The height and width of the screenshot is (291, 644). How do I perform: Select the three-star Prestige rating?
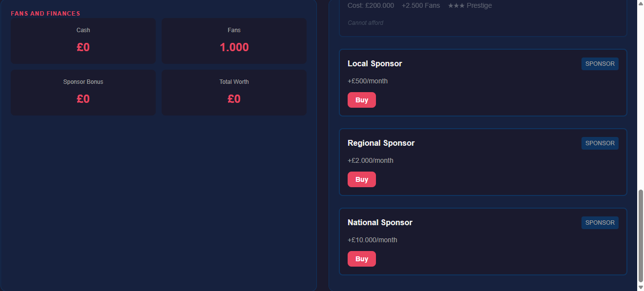coord(470,6)
